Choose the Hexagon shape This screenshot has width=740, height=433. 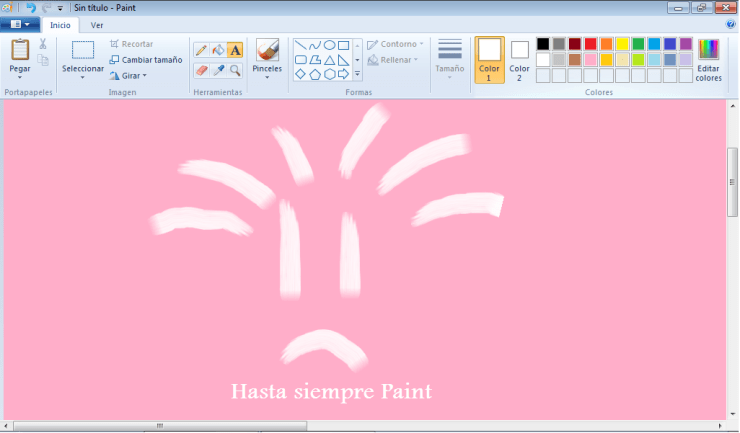329,74
